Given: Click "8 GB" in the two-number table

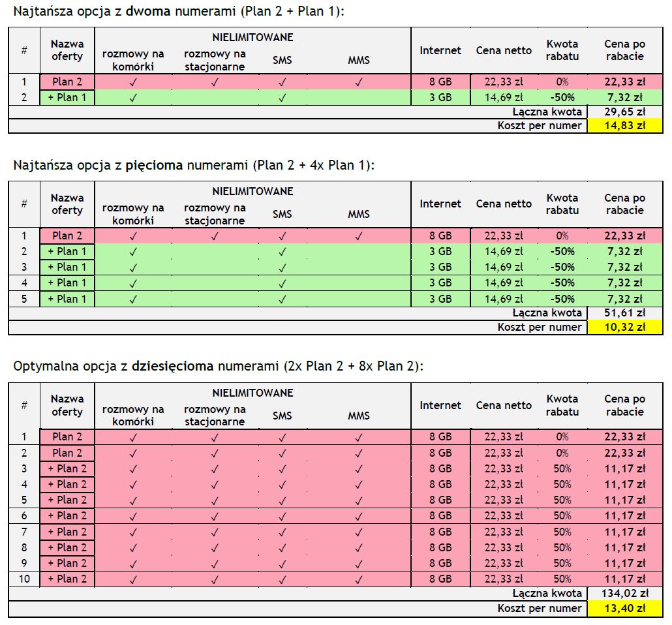Looking at the screenshot, I should [440, 82].
